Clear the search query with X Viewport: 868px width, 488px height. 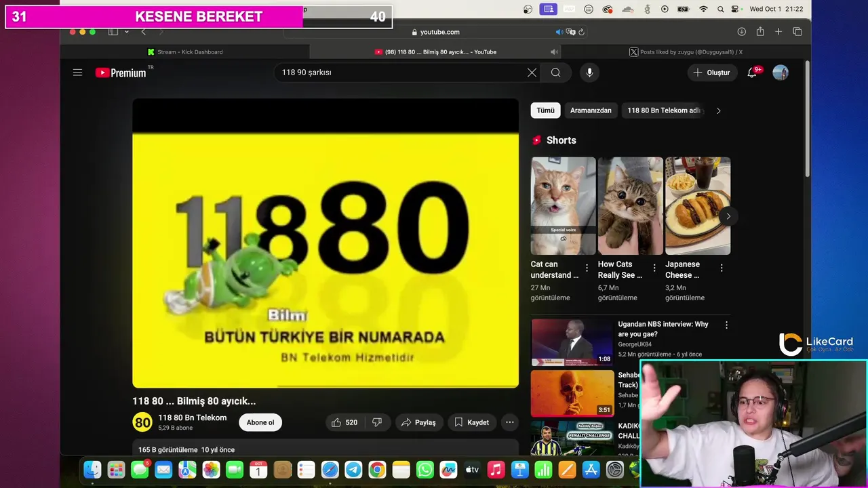pos(532,73)
